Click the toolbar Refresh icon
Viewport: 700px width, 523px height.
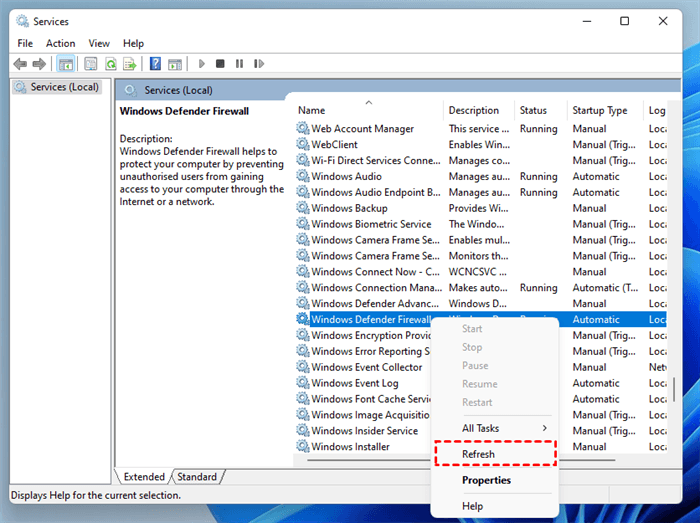point(111,64)
